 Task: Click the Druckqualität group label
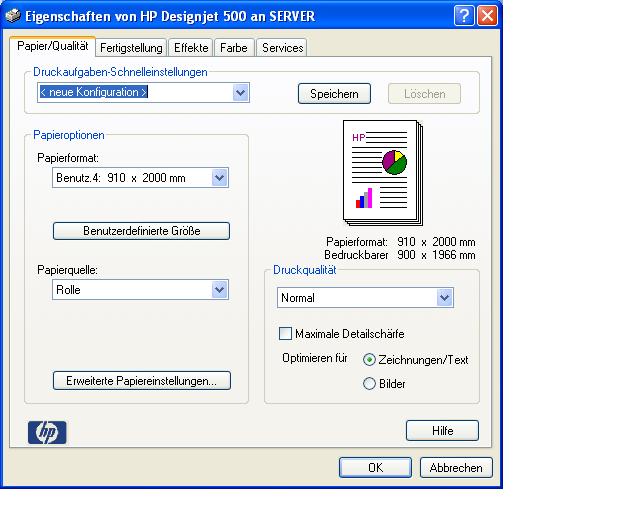pyautogui.click(x=304, y=270)
